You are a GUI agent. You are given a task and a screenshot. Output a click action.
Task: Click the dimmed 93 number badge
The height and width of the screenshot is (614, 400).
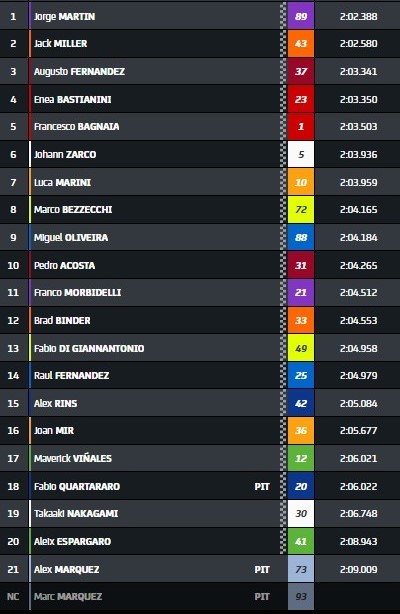coord(300,596)
